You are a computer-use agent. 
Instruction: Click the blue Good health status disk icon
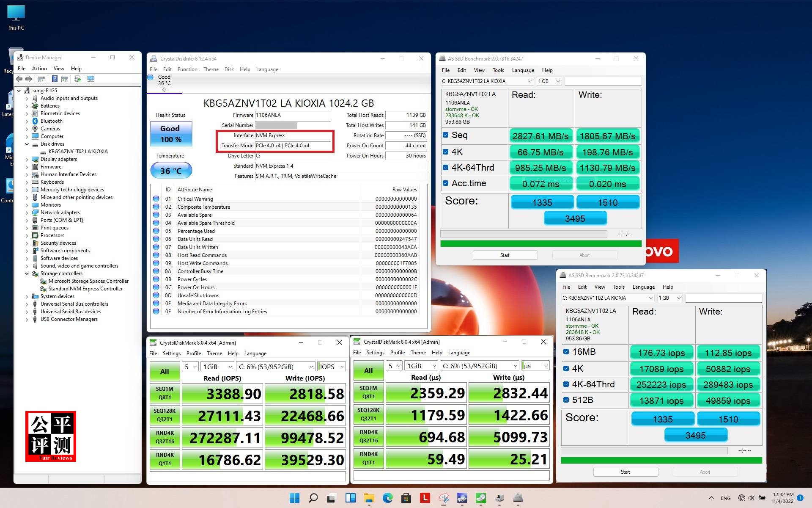coord(150,77)
